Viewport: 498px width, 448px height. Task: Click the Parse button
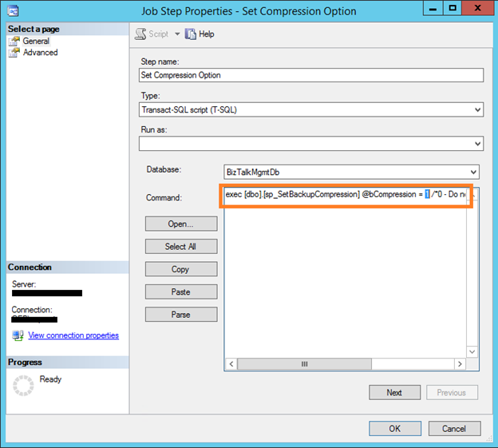point(181,315)
